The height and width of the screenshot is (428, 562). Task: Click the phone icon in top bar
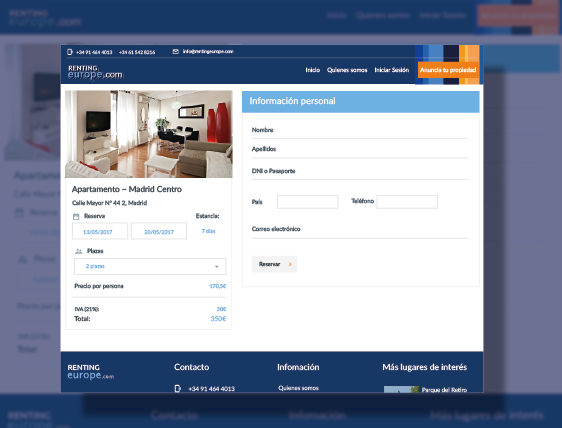(70, 52)
